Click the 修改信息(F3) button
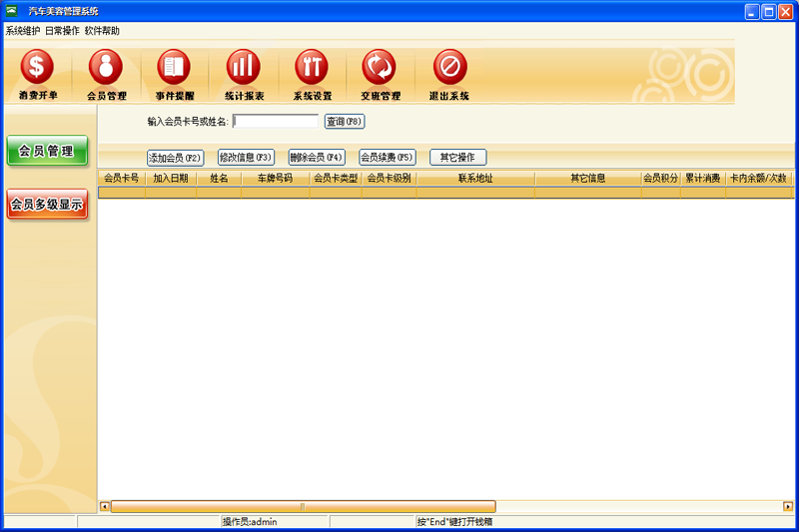Image resolution: width=799 pixels, height=532 pixels. [246, 158]
